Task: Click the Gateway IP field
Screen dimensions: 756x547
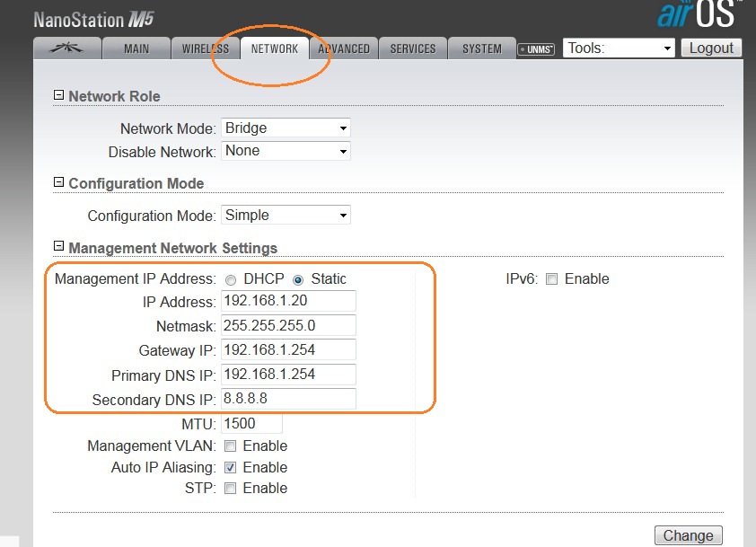Action: [x=288, y=349]
